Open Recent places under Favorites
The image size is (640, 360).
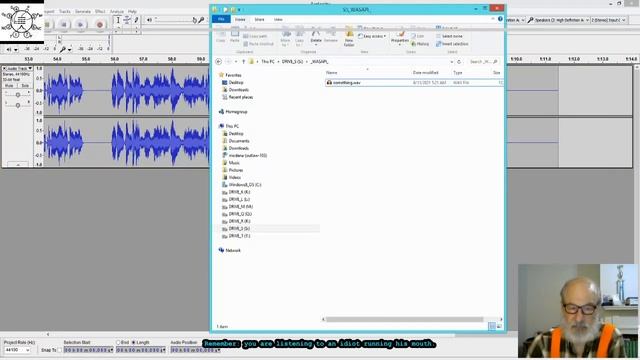tap(238, 97)
